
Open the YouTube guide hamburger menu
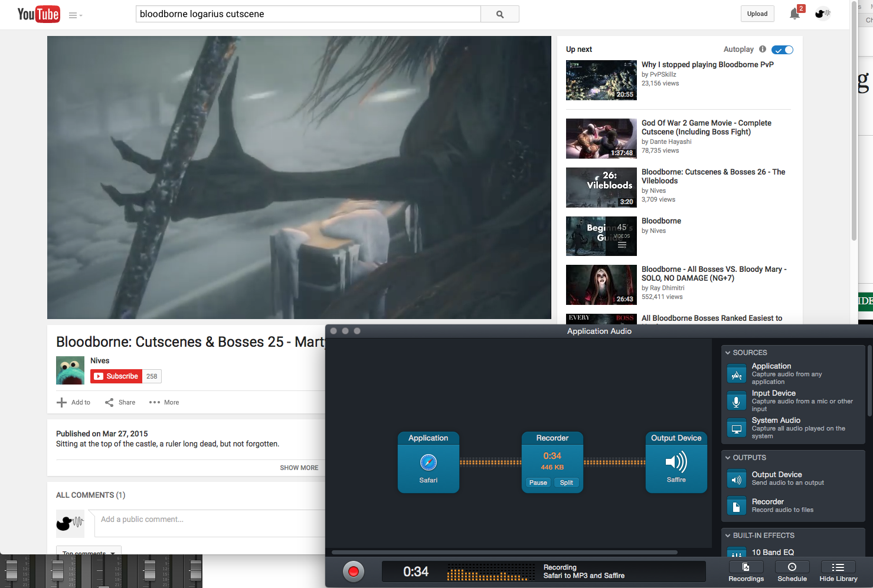[x=75, y=15]
